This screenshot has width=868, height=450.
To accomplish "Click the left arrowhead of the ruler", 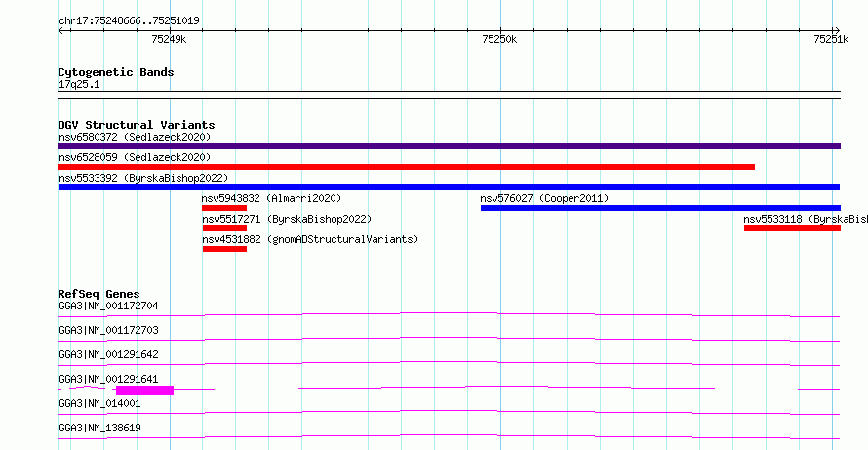I will 60,30.
